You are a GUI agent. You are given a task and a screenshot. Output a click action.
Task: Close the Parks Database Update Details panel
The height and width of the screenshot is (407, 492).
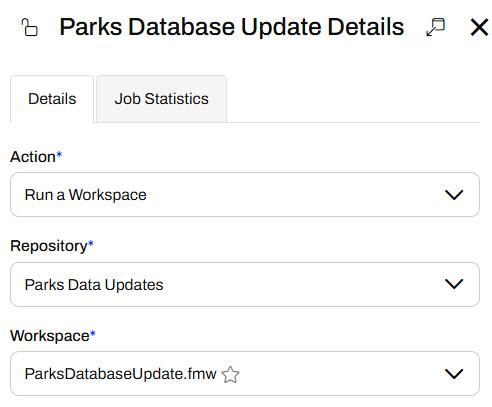479,27
